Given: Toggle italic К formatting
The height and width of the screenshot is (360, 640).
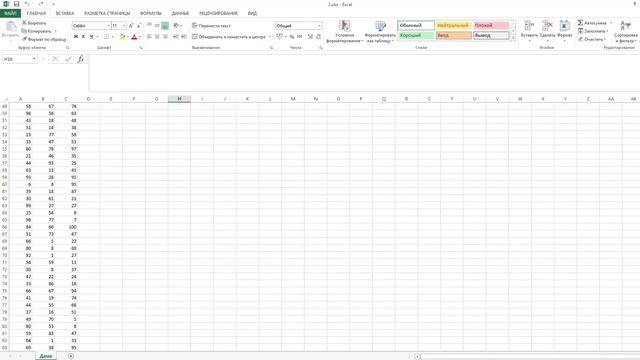Looking at the screenshot, I should (x=83, y=37).
